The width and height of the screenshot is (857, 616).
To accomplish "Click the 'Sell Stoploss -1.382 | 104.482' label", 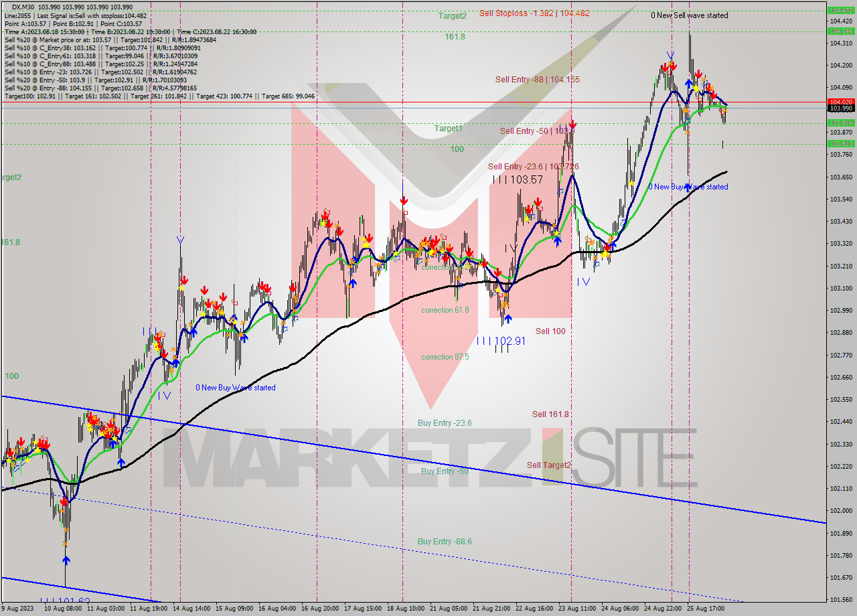I will [x=534, y=13].
